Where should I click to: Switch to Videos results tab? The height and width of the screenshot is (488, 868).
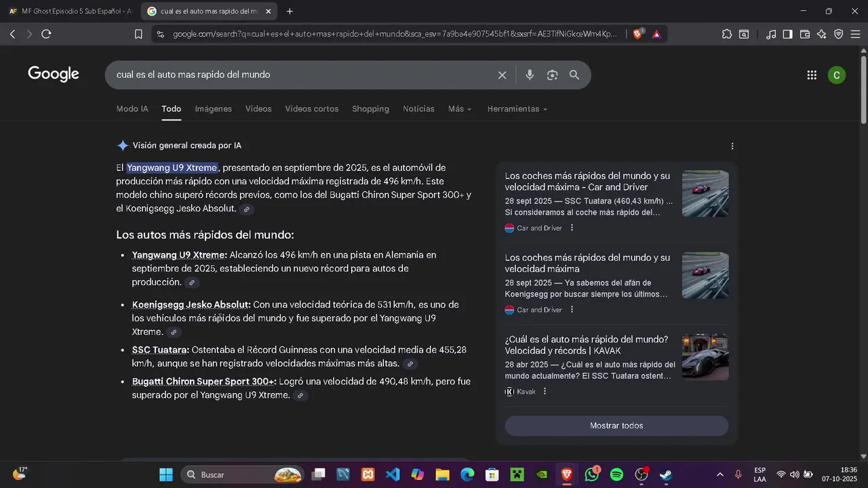(258, 109)
